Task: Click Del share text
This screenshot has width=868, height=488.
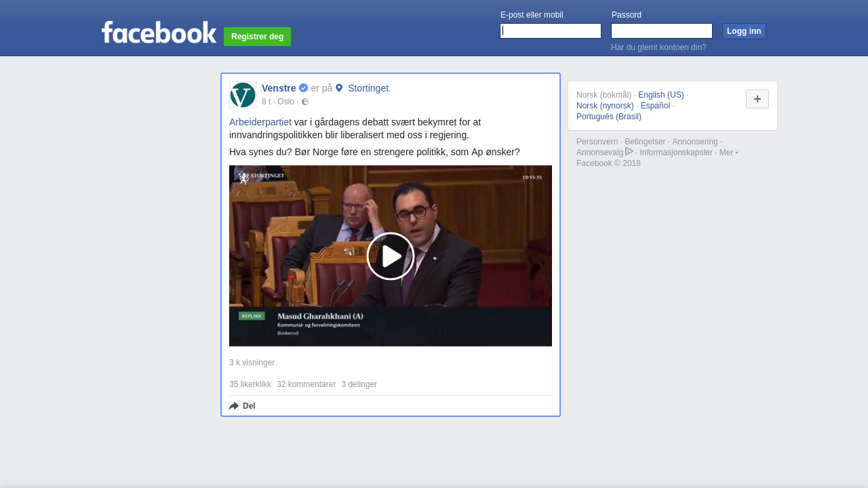Action: click(249, 406)
